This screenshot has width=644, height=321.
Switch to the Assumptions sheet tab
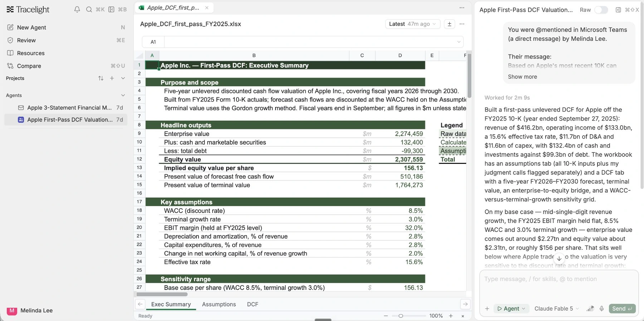pos(219,304)
